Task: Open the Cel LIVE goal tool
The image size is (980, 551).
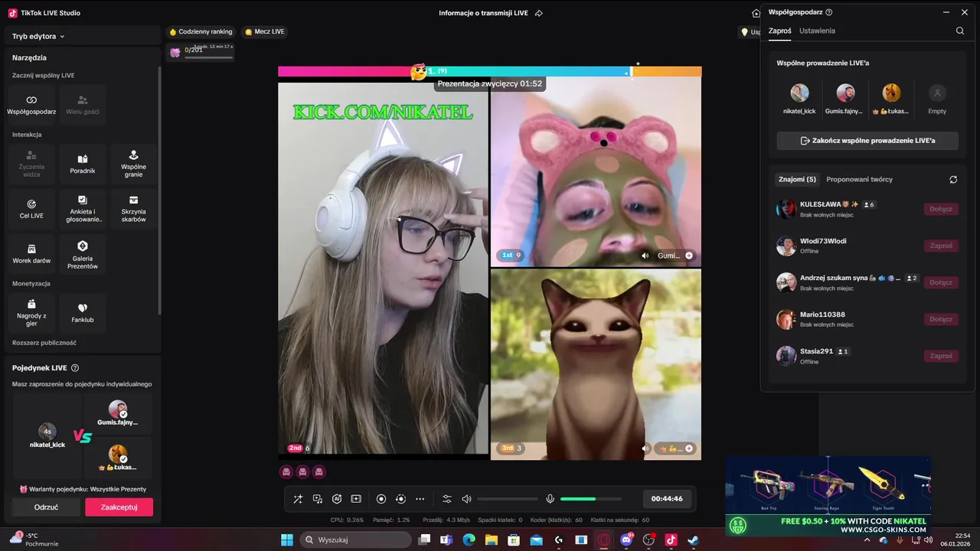Action: 31,209
